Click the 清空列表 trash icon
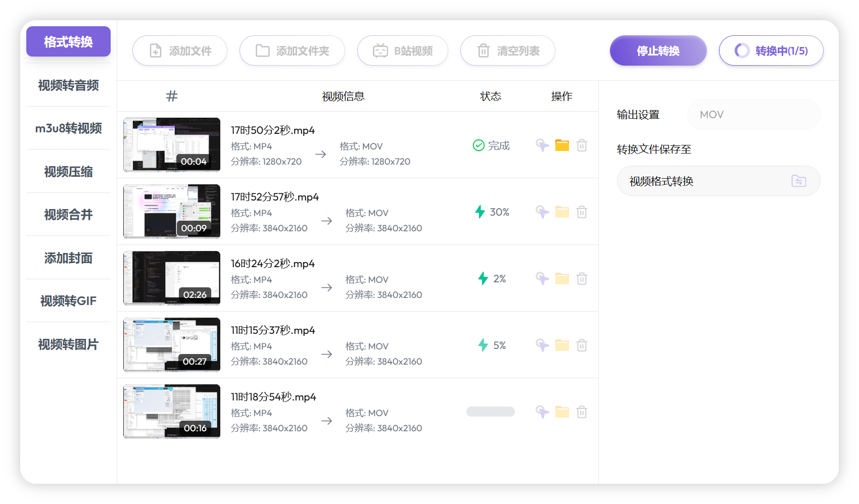This screenshot has height=504, width=859. tap(484, 51)
